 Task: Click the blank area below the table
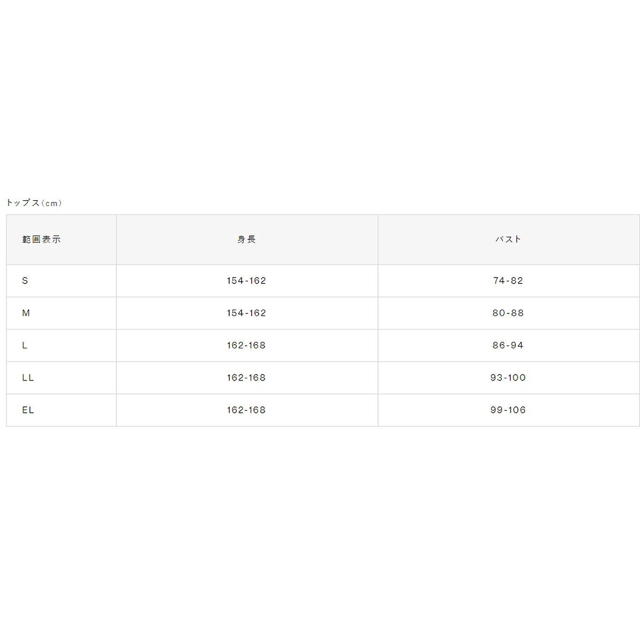click(x=322, y=534)
